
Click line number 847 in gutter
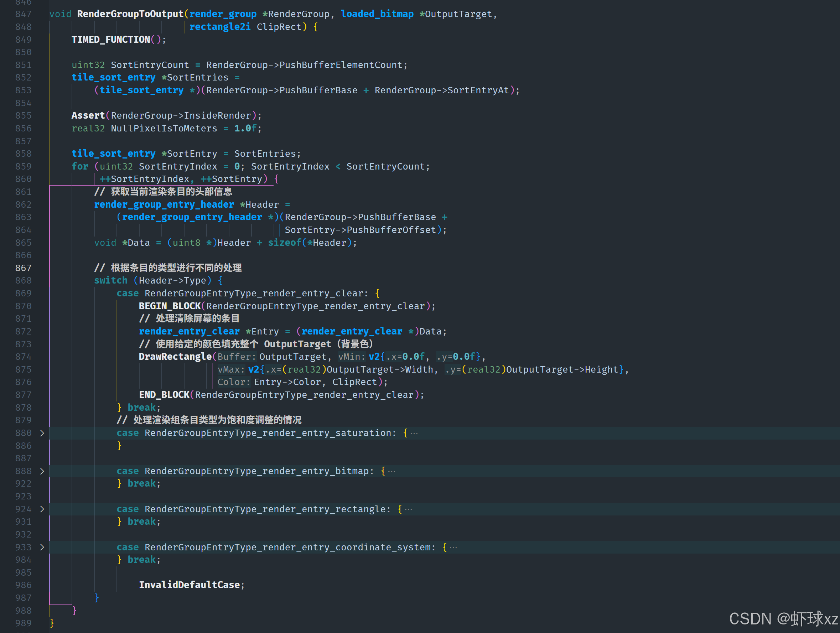pyautogui.click(x=23, y=14)
